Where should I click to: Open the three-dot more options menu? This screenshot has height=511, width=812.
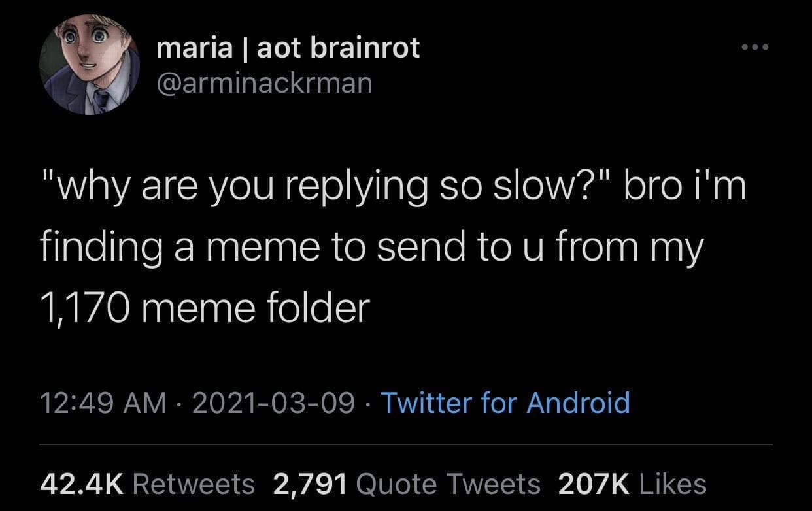(756, 48)
